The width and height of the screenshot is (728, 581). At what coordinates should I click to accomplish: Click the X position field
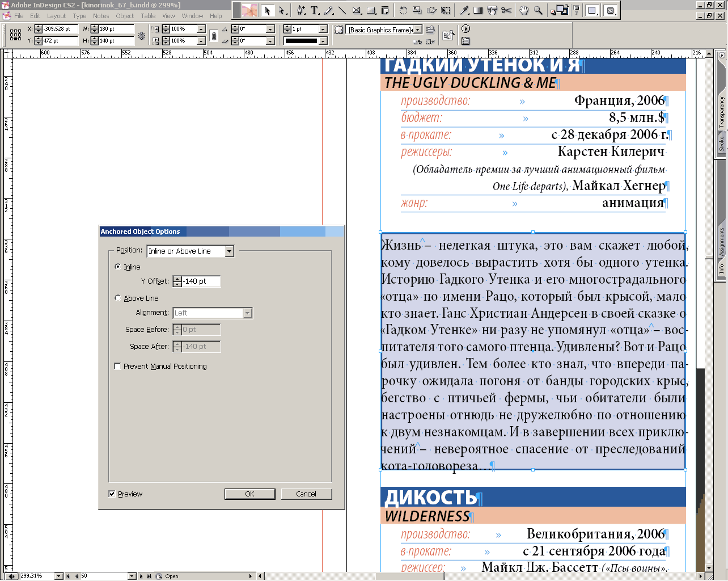(x=60, y=29)
